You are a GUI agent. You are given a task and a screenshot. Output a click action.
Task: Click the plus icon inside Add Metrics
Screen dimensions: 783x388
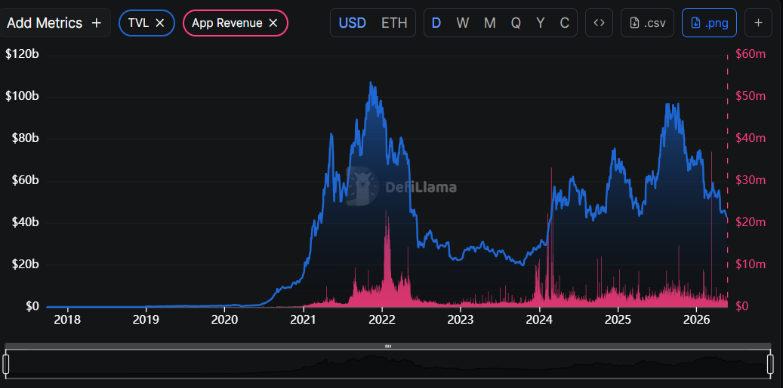tap(96, 23)
